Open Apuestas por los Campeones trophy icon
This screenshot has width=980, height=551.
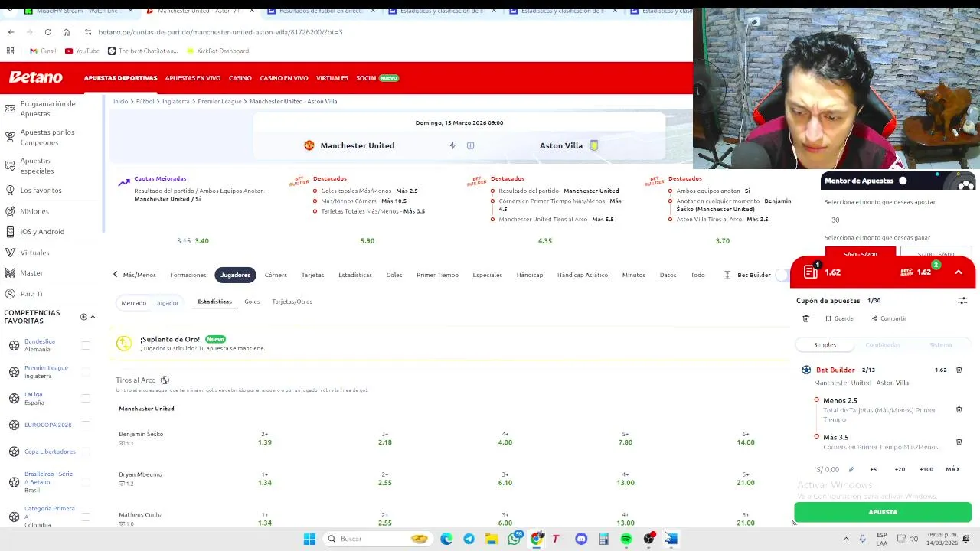[x=10, y=137]
